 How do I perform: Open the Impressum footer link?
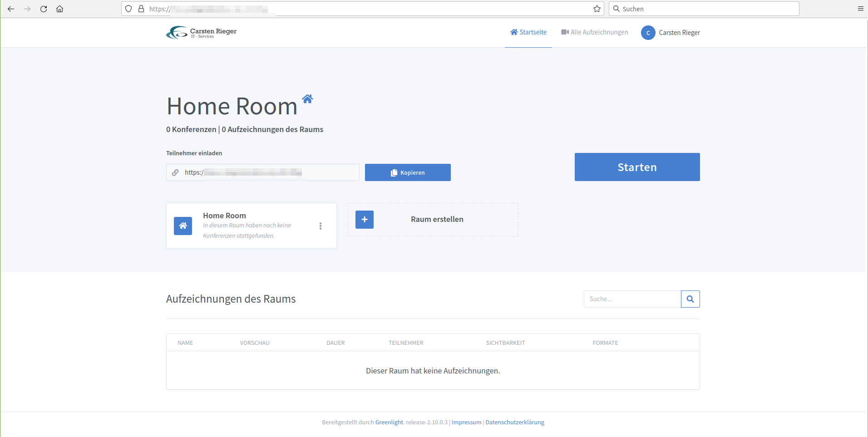466,422
